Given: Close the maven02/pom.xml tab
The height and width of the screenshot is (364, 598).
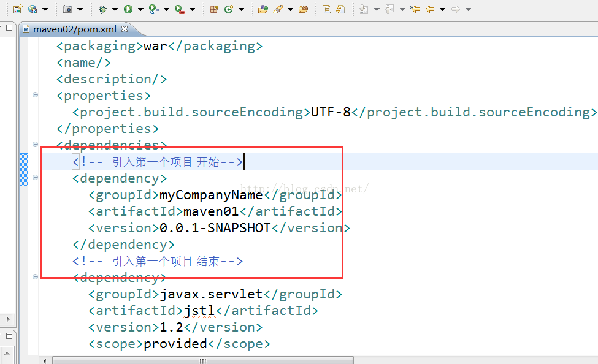Looking at the screenshot, I should click(x=125, y=29).
